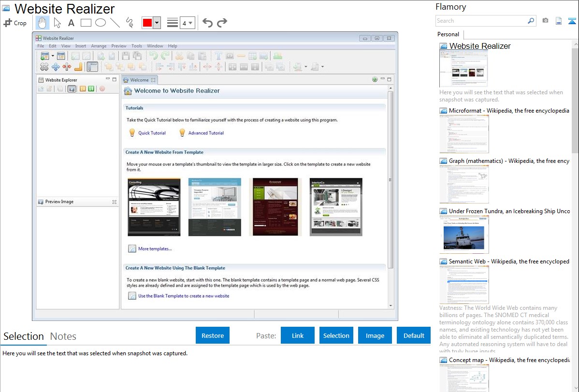Image resolution: width=579 pixels, height=392 pixels.
Task: Click the Paste Link button
Action: 298,335
